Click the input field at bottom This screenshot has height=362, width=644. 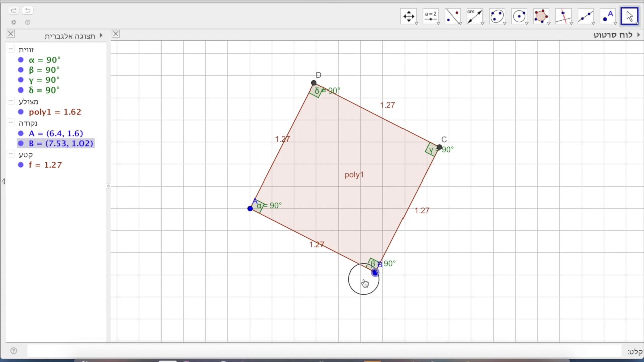(325, 351)
